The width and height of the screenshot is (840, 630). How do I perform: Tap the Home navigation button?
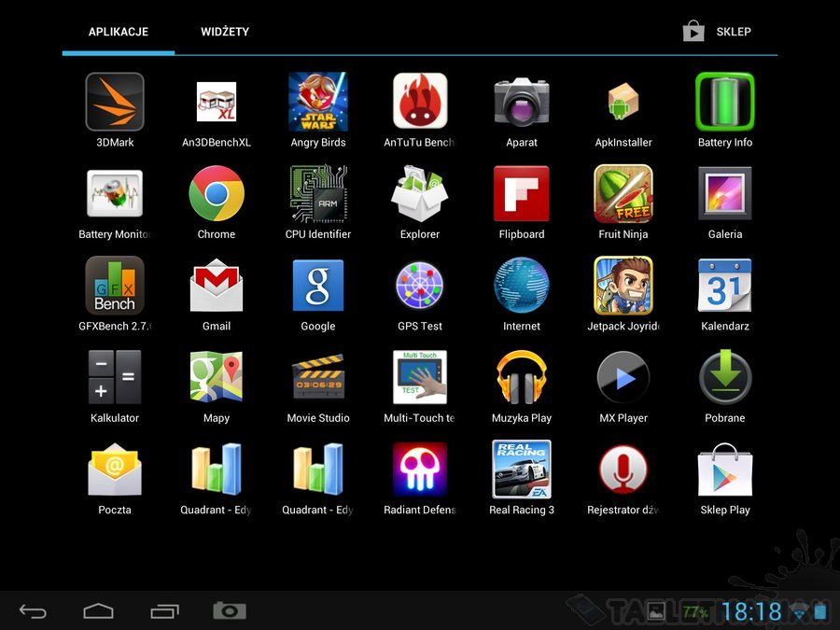coord(99,611)
